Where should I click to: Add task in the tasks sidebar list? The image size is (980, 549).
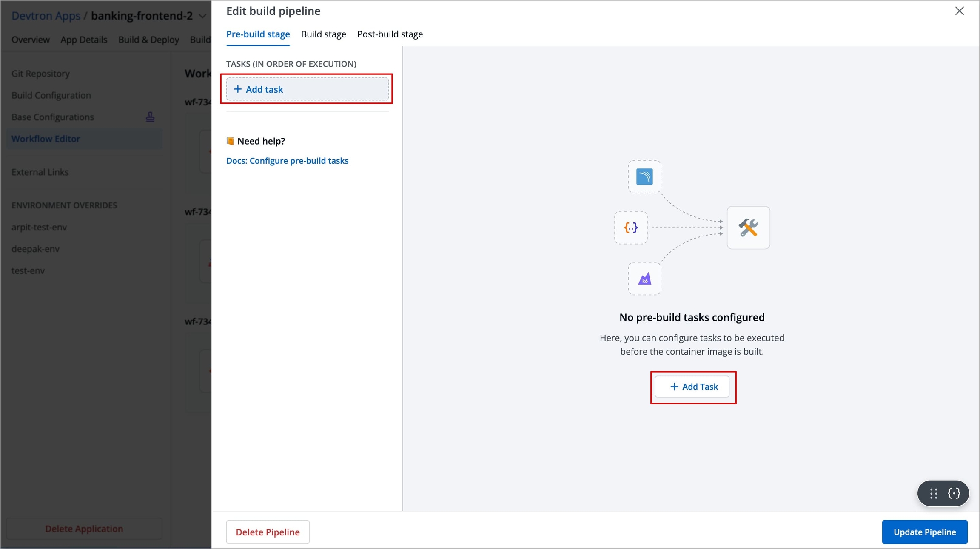(x=307, y=89)
